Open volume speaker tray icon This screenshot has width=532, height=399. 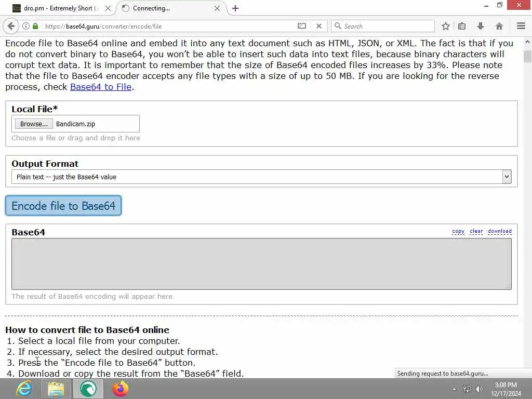point(479,389)
